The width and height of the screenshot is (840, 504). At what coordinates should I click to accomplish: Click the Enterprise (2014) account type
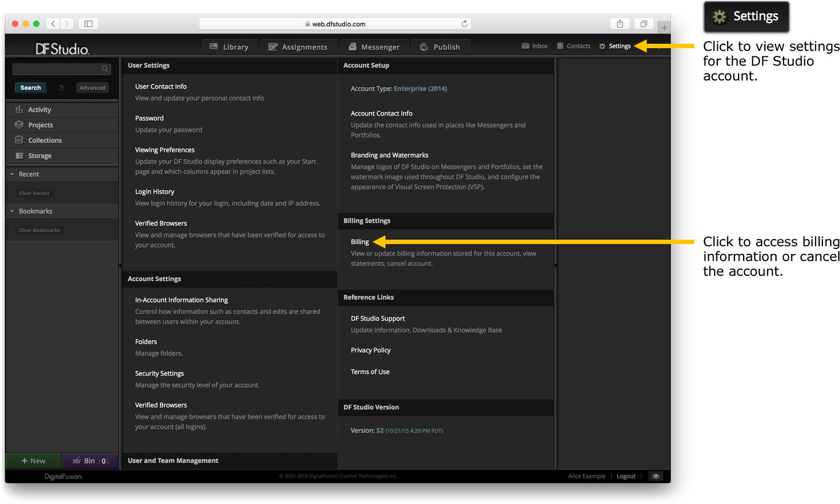point(421,89)
